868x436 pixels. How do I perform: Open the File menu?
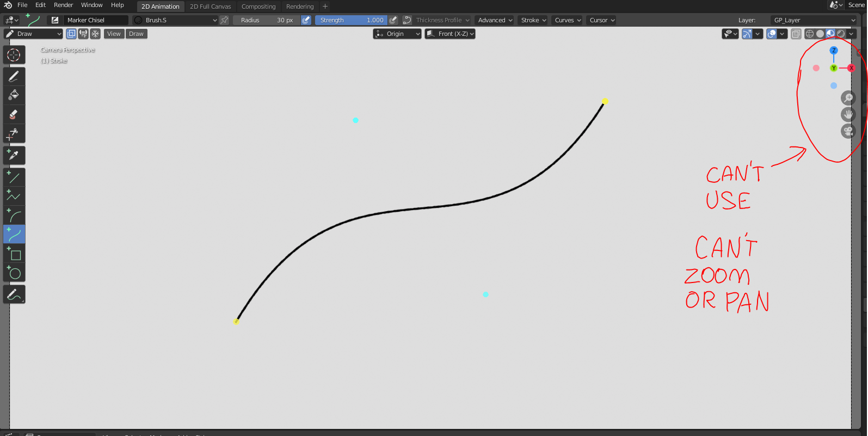22,5
